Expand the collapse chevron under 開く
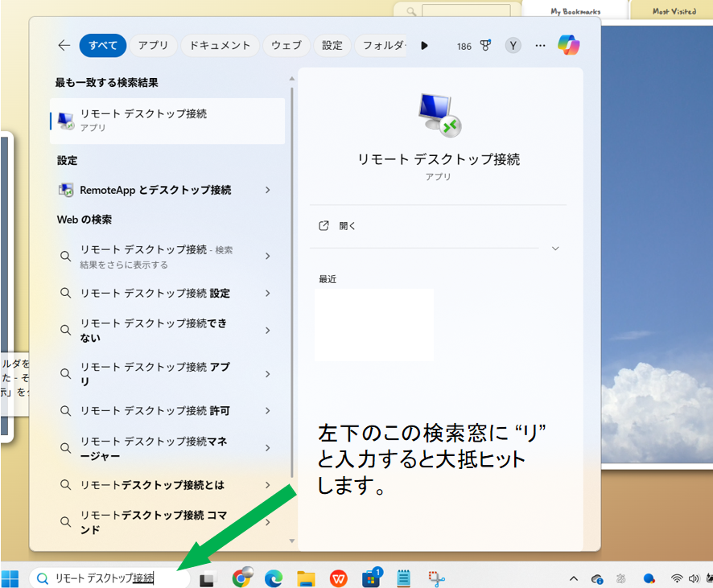 coord(555,249)
